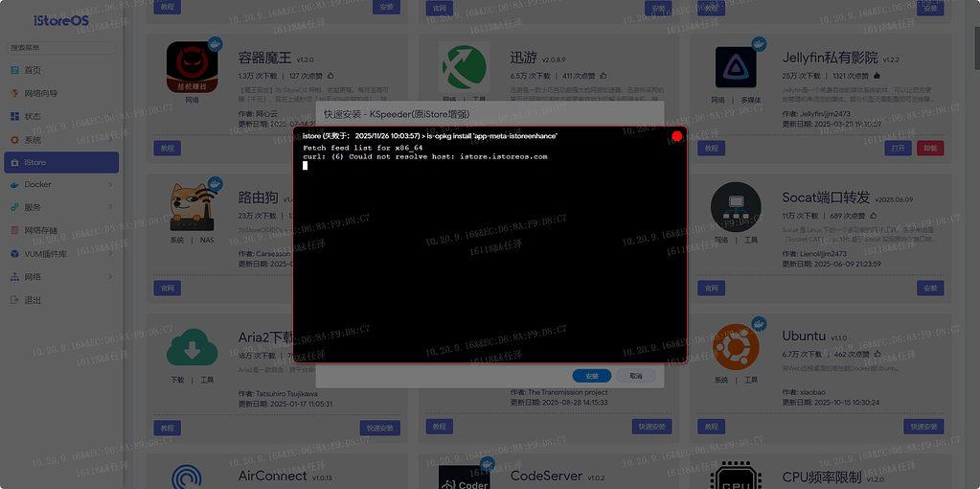Click the home icon beside 首页
Image resolution: width=980 pixels, height=489 pixels.
click(15, 70)
